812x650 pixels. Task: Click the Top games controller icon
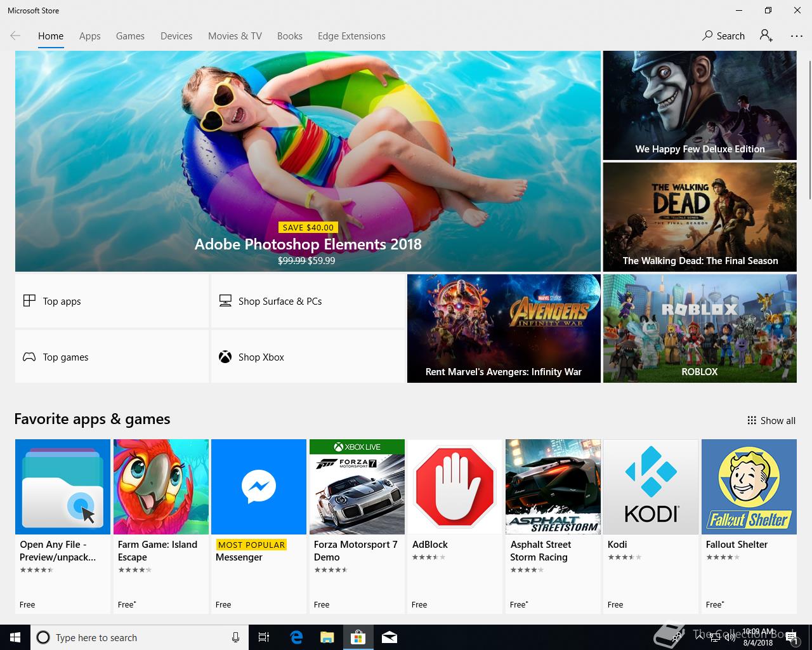[x=29, y=357]
